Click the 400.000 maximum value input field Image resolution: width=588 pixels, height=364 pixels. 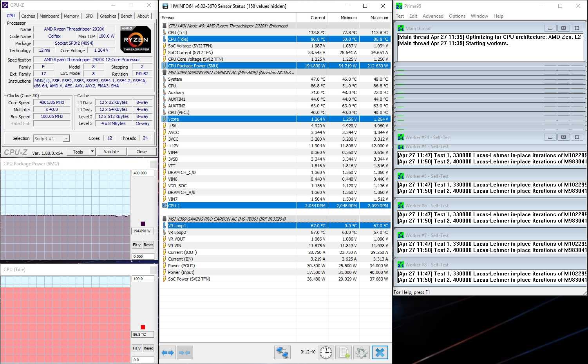[x=143, y=173]
